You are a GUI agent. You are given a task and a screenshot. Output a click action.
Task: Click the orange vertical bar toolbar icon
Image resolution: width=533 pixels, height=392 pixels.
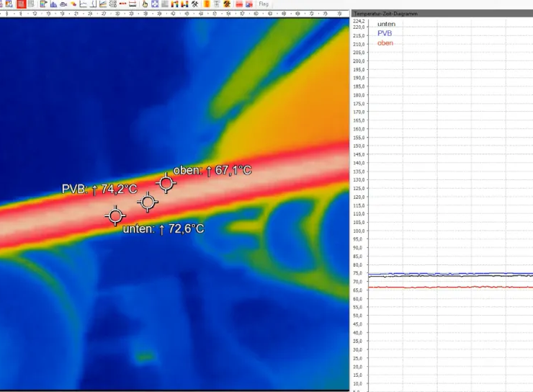207,4
